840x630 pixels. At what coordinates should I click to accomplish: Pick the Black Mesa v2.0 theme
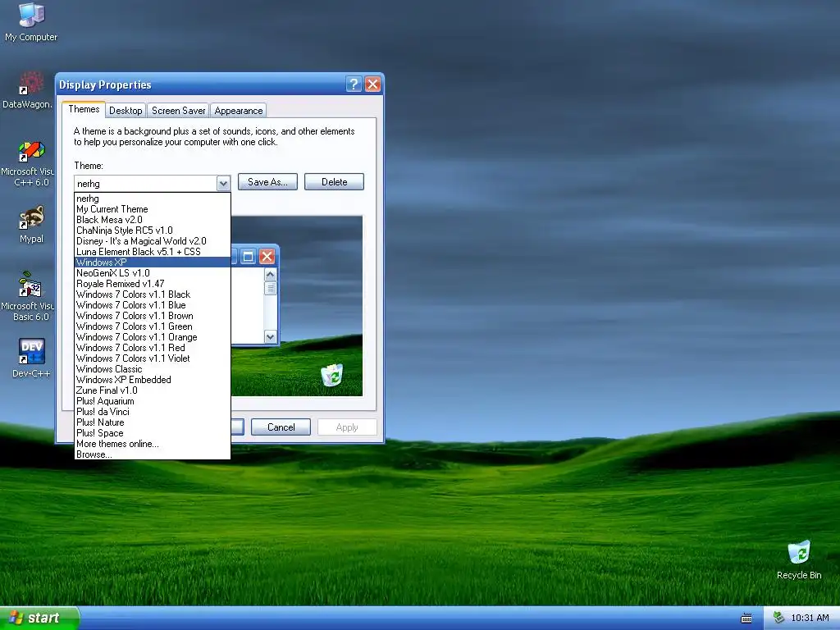(153, 220)
